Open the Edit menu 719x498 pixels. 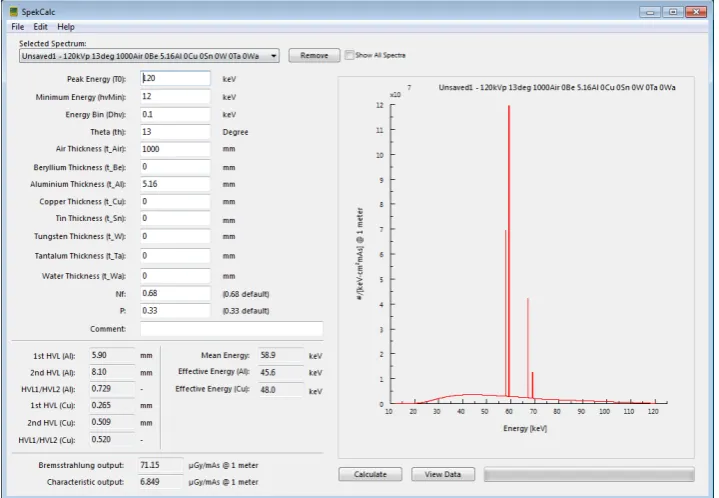[x=40, y=27]
